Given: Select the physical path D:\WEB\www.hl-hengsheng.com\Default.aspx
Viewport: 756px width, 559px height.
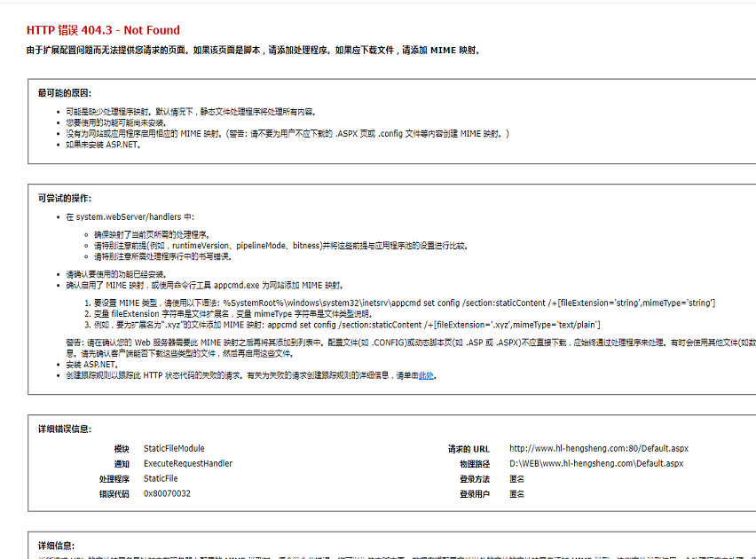Looking at the screenshot, I should tap(595, 463).
